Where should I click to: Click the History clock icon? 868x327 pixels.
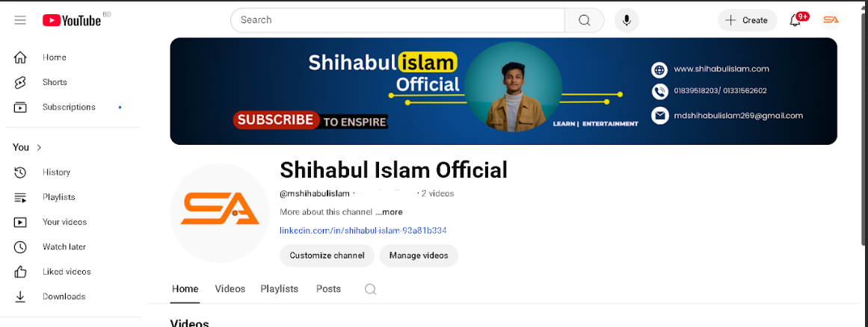(20, 172)
